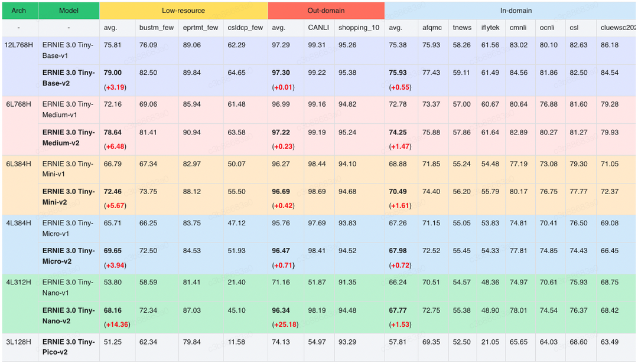Click the 63.49 cluewsc value

610,342
